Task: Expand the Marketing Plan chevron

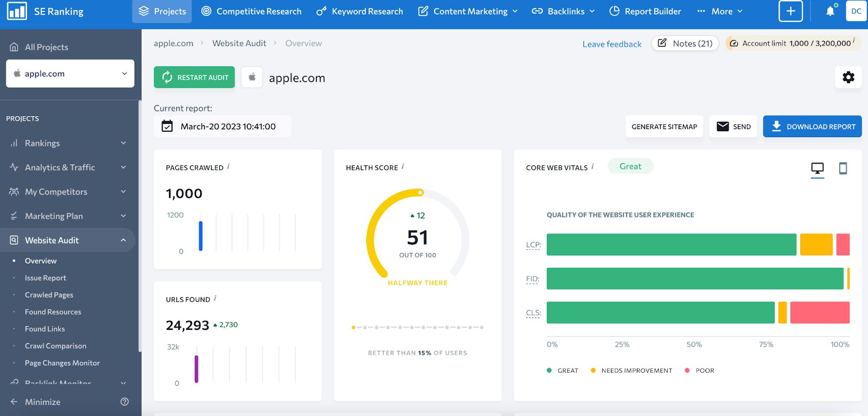Action: (x=124, y=216)
